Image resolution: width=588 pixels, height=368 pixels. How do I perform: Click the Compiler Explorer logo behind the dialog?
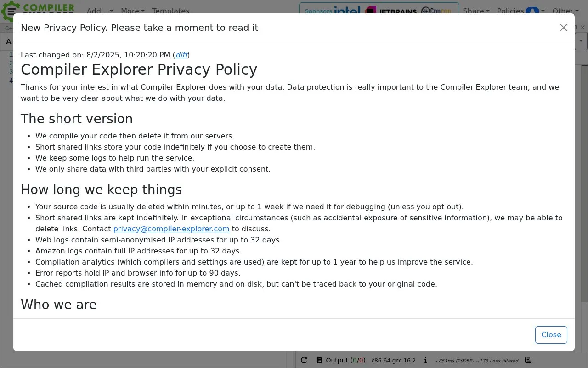coord(38,10)
